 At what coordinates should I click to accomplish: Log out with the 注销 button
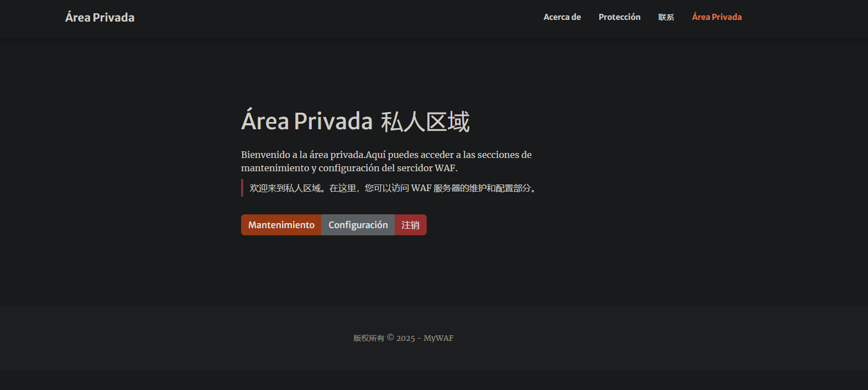pos(410,225)
